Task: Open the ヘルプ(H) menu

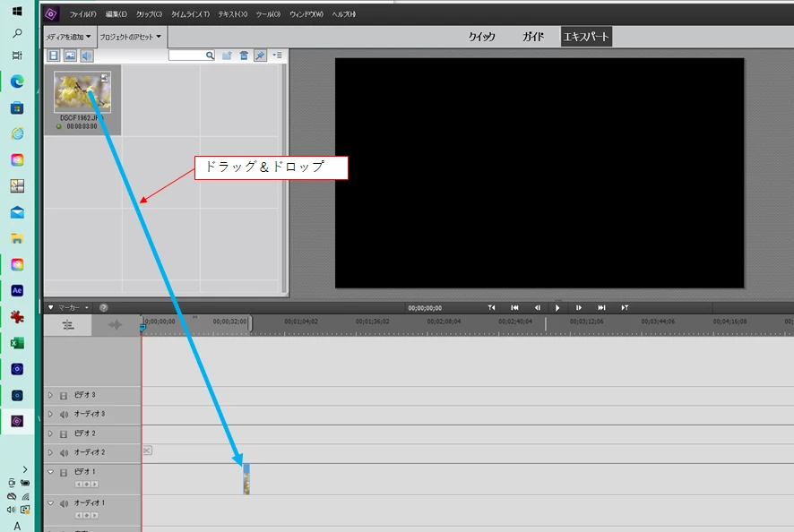Action: 344,14
